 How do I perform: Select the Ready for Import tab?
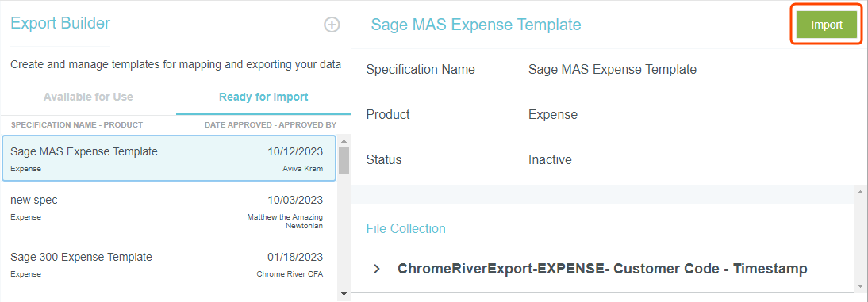263,97
